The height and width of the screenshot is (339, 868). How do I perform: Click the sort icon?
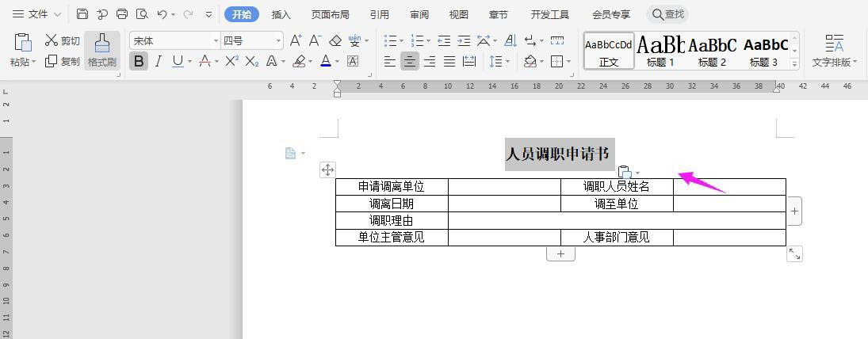[510, 40]
